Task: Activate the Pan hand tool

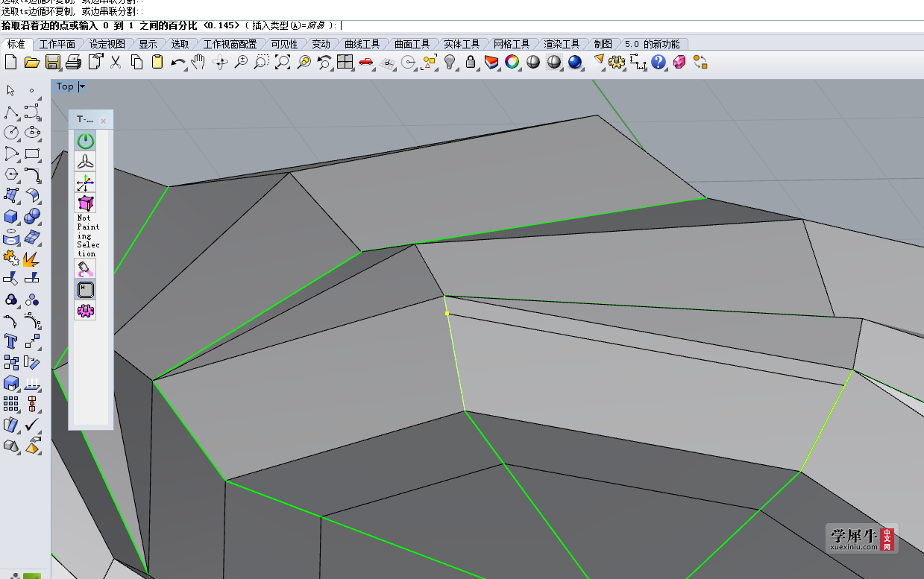Action: [198, 63]
